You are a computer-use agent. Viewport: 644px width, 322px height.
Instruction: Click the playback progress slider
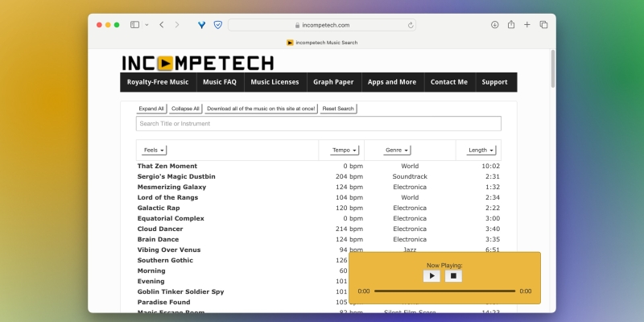(444, 291)
